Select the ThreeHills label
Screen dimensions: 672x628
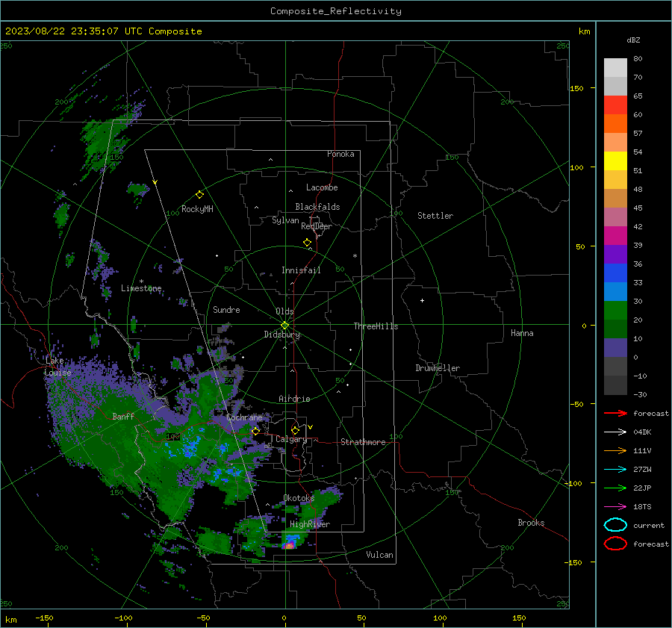pyautogui.click(x=376, y=326)
